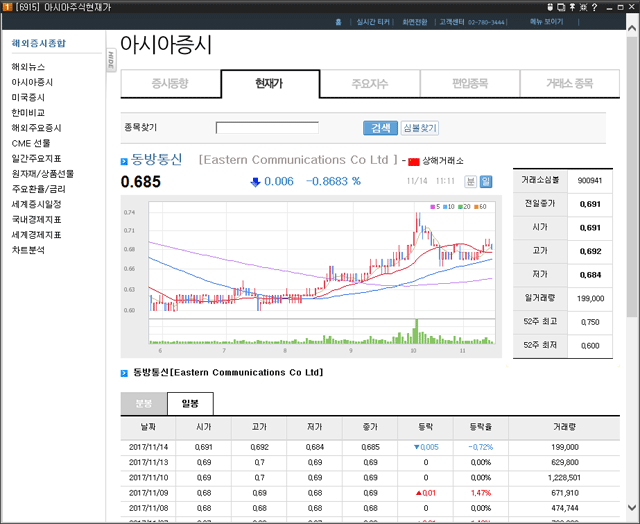This screenshot has width=640, height=524.
Task: Click the current price 0.685
Action: click(x=141, y=182)
